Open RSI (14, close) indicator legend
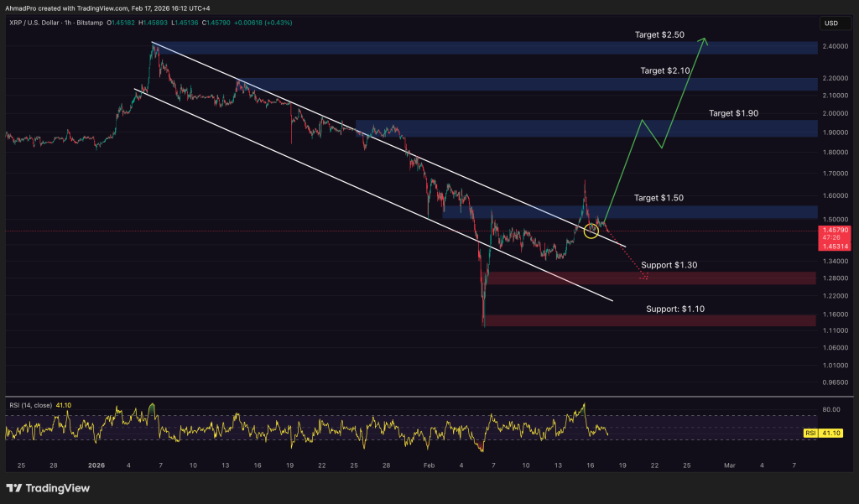 coord(30,405)
